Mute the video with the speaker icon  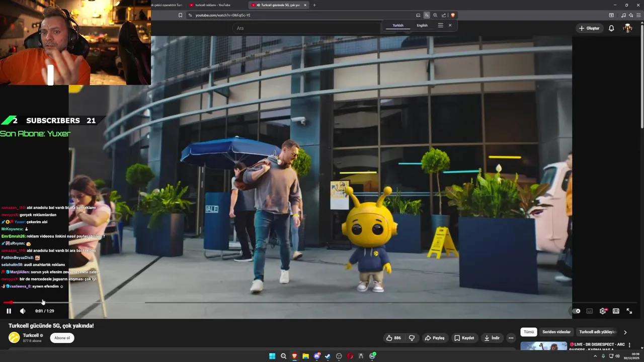coord(23,311)
